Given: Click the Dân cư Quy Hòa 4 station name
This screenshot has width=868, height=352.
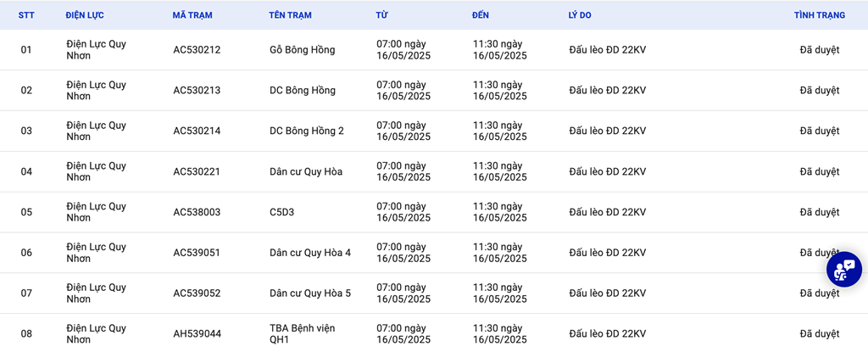Looking at the screenshot, I should tap(310, 253).
